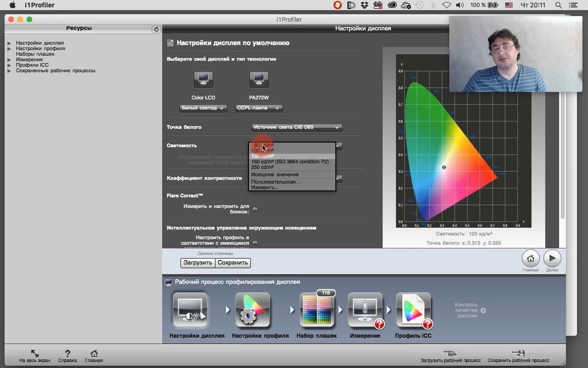Click the Чт 20:11 clock
Screen dimensions: 588x368
point(532,5)
